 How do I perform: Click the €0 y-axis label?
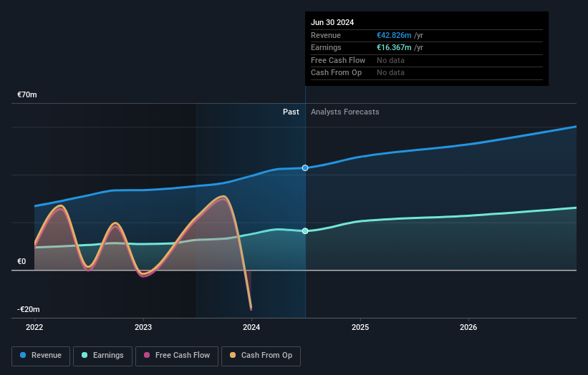(x=21, y=261)
